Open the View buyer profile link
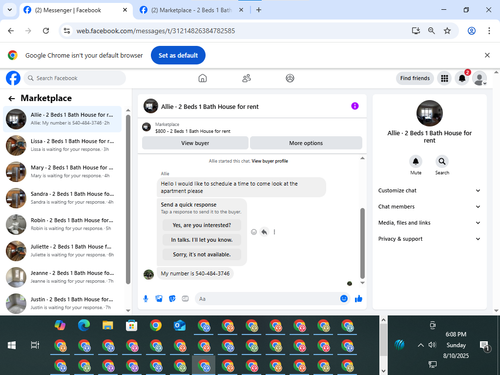Screen dimensions: 500x375 (x=270, y=161)
